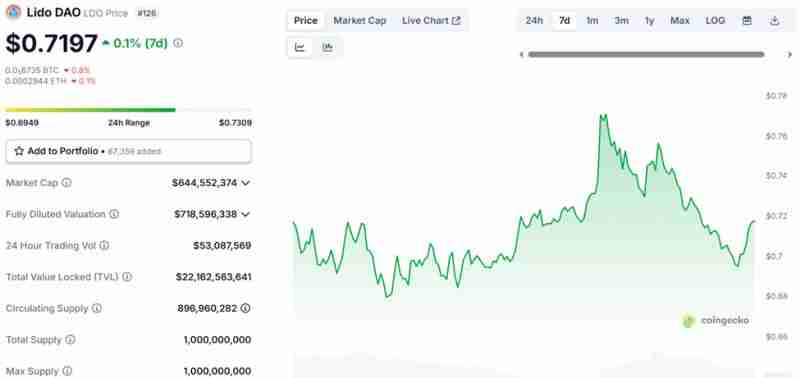Open the calendar date range picker
This screenshot has width=800, height=378.
[x=747, y=21]
